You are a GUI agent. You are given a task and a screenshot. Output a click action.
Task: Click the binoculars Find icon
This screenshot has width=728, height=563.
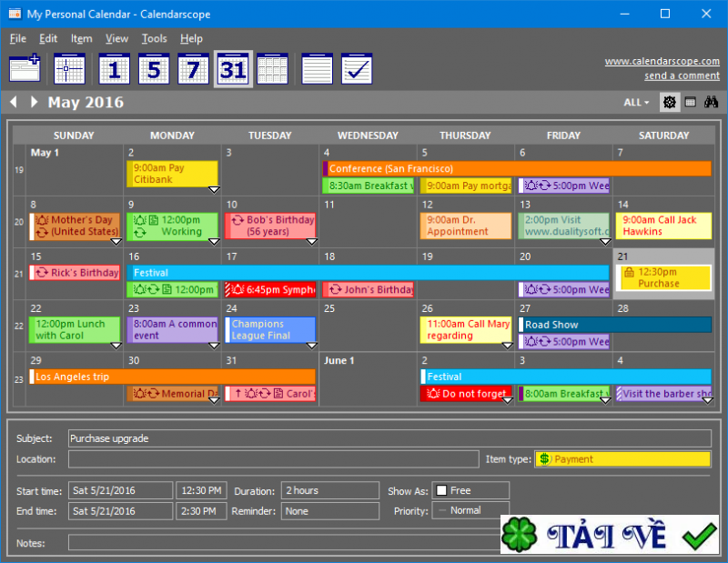coord(712,102)
